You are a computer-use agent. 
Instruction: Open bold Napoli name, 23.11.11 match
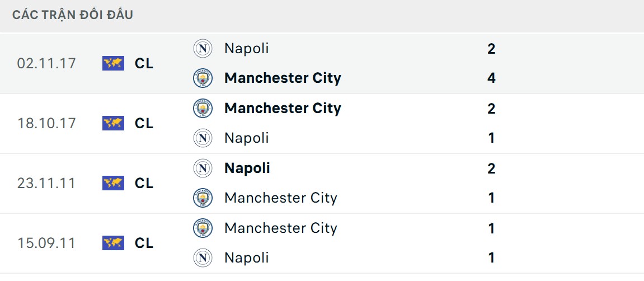pyautogui.click(x=247, y=168)
